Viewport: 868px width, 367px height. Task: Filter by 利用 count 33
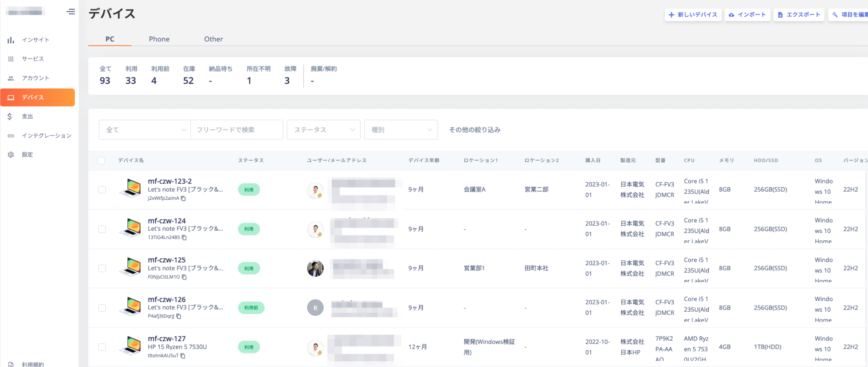pos(131,76)
